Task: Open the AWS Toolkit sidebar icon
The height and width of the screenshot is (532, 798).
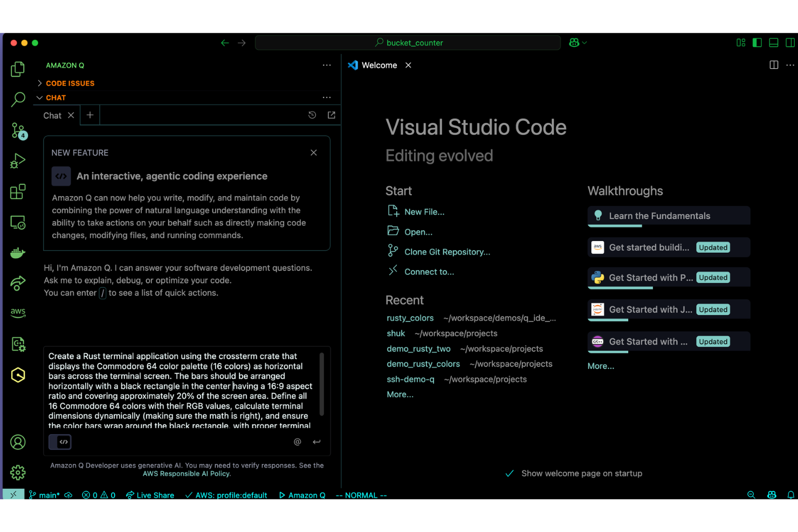Action: [18, 313]
